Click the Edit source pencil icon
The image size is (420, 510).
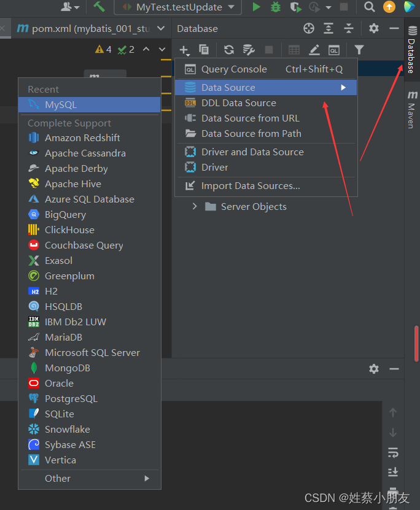coord(314,50)
